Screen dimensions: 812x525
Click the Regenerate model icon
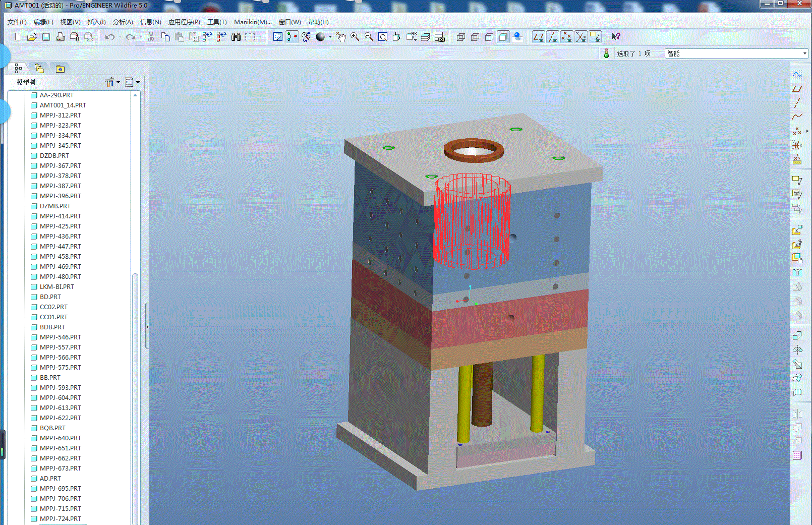pyautogui.click(x=207, y=37)
